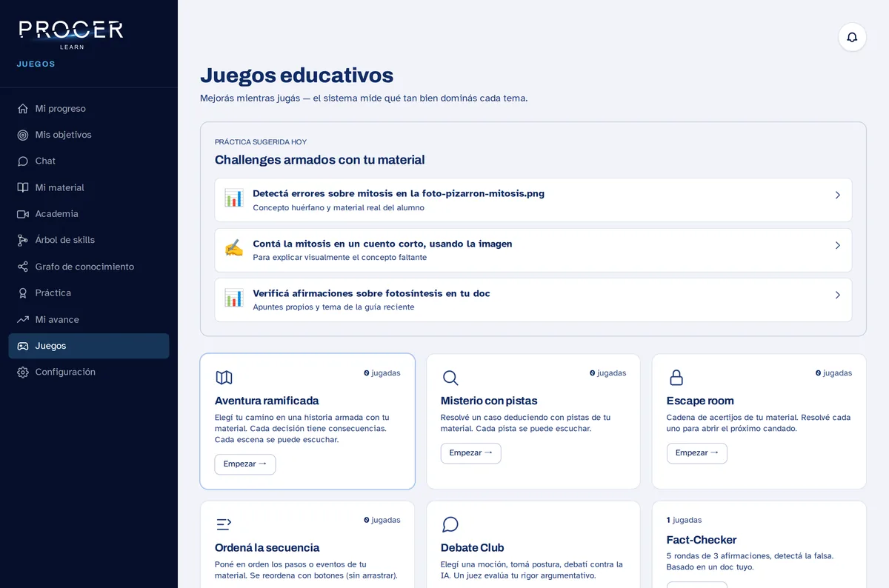The width and height of the screenshot is (889, 588).
Task: Click the Fact-Checker card title
Action: coord(702,540)
